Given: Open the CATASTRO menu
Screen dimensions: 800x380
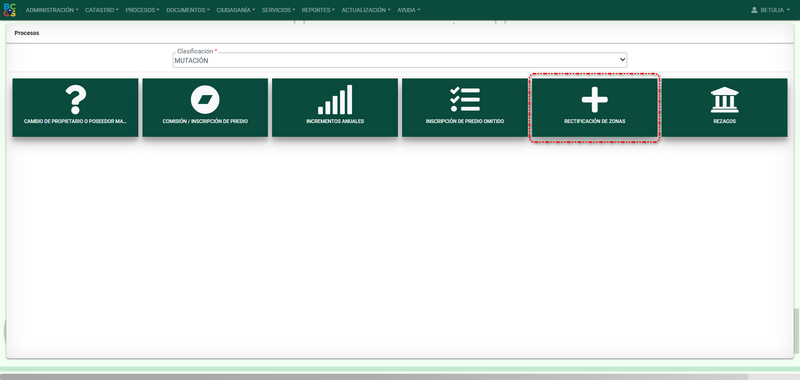Looking at the screenshot, I should [x=102, y=10].
